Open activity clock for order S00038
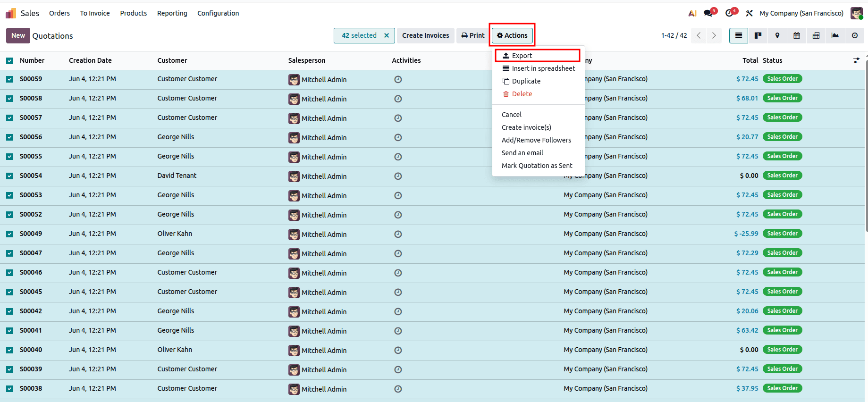Viewport: 868px width, 402px height. tap(398, 389)
